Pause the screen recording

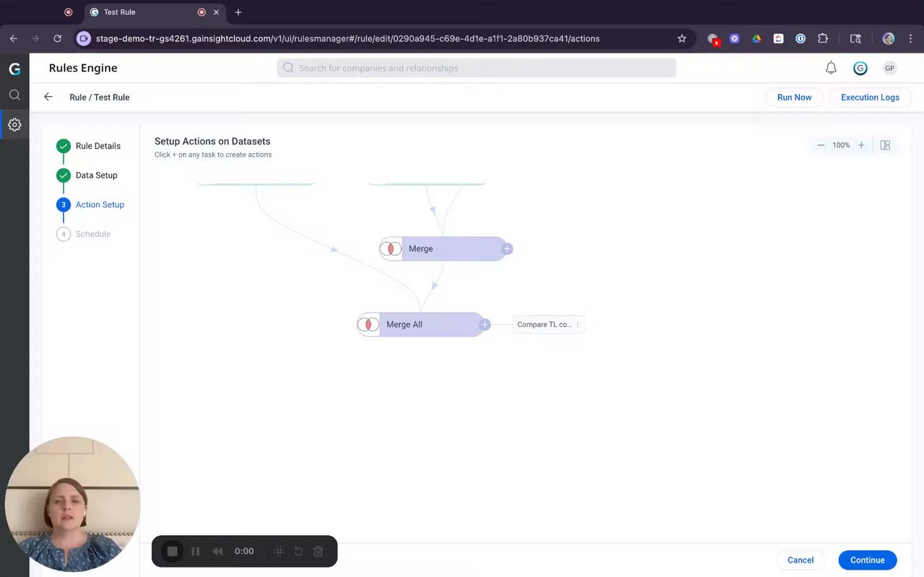196,551
